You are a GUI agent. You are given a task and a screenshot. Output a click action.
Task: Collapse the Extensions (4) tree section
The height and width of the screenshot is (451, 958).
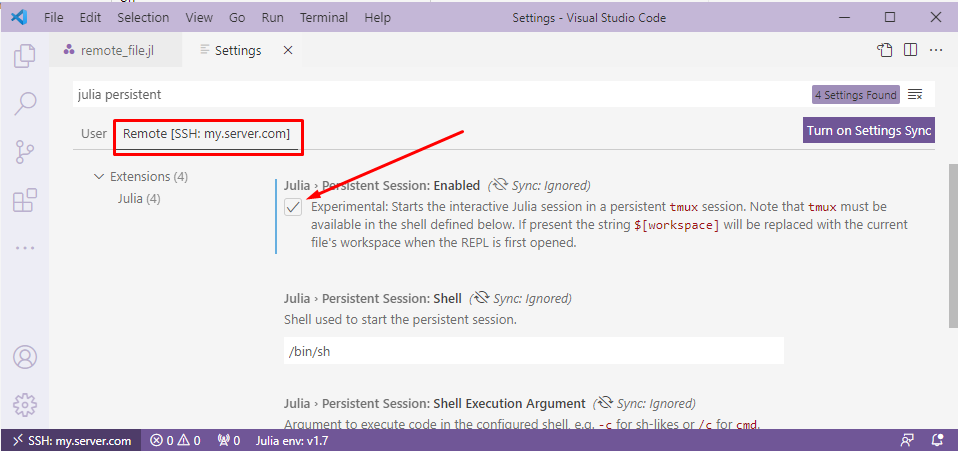coord(98,177)
